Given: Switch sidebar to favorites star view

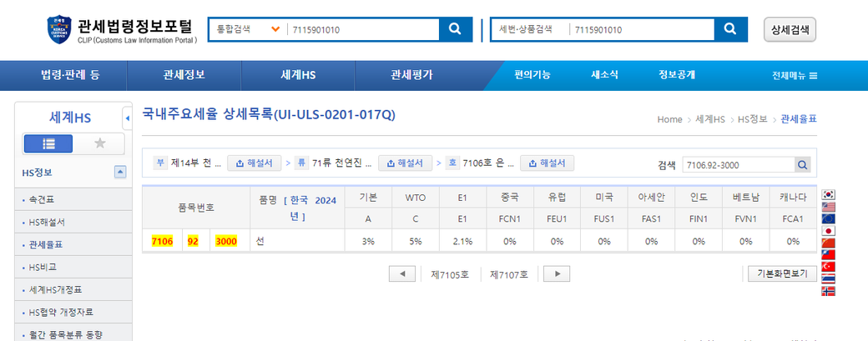Looking at the screenshot, I should click(x=100, y=143).
